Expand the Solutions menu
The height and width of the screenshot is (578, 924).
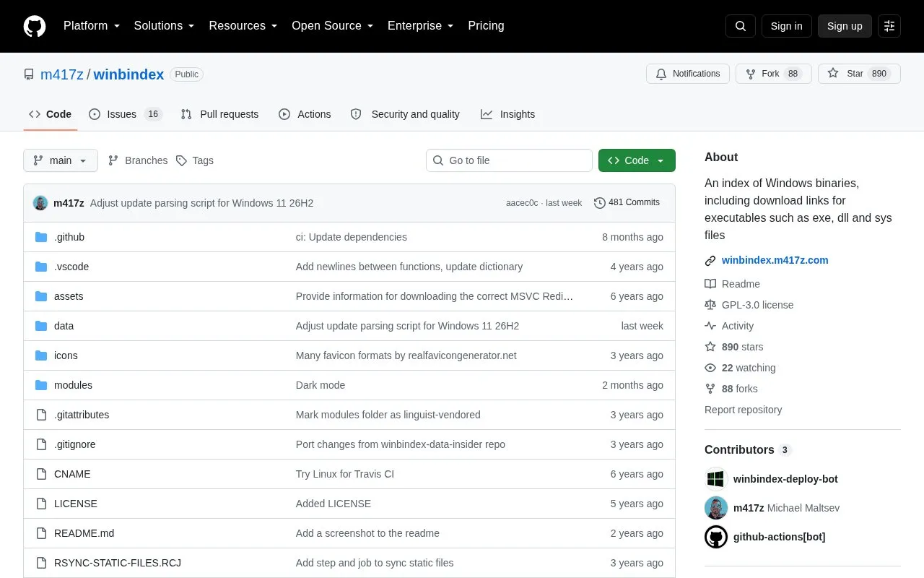click(165, 26)
